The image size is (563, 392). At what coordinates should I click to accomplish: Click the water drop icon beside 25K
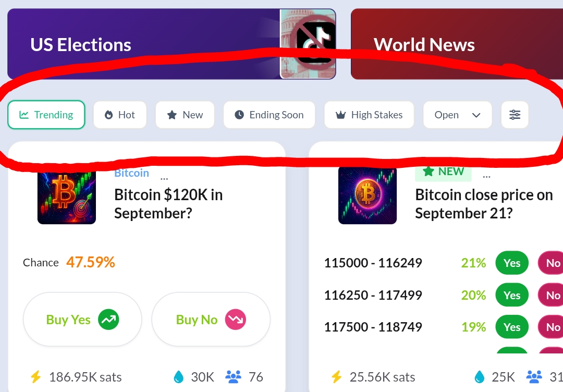point(480,377)
